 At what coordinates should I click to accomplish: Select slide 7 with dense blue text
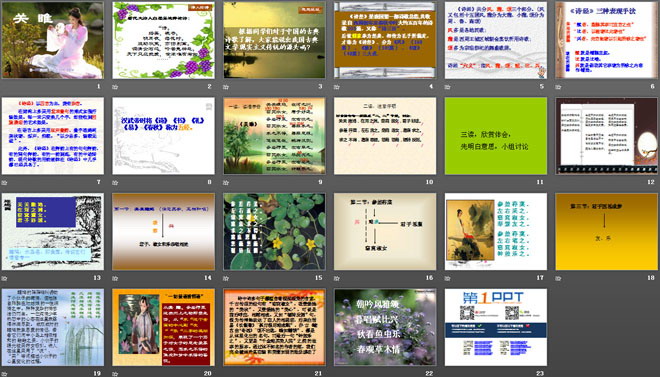(x=53, y=136)
